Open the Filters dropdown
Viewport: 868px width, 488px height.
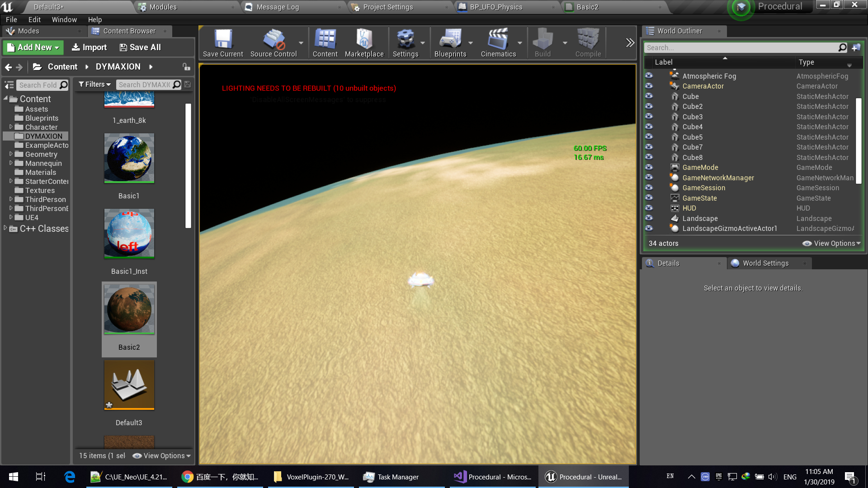(94, 84)
